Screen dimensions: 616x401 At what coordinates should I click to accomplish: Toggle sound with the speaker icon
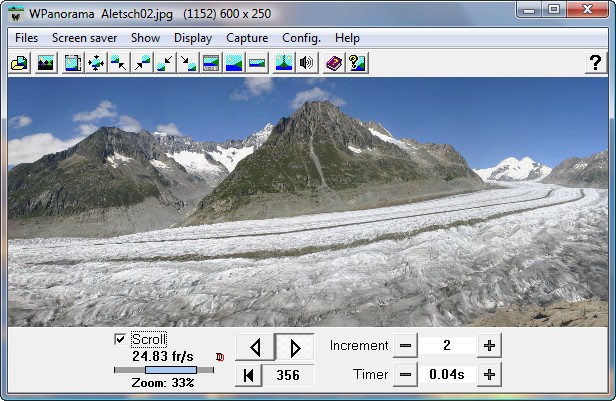pos(307,63)
